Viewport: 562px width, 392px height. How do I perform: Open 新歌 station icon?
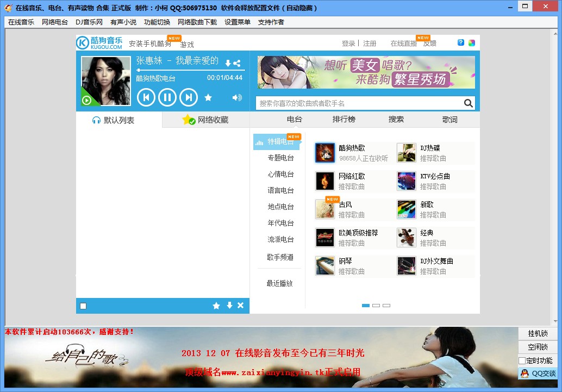point(407,209)
